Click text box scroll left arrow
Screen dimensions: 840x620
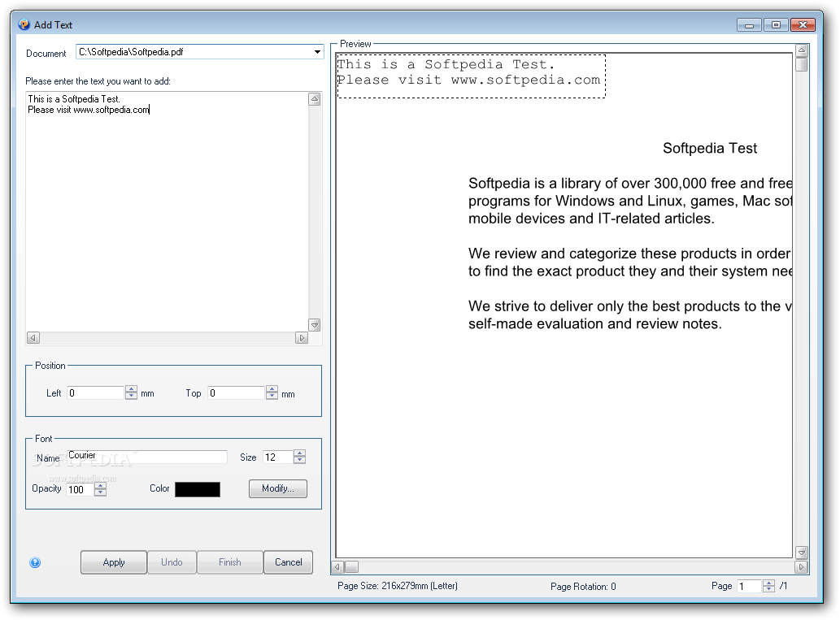coord(33,338)
